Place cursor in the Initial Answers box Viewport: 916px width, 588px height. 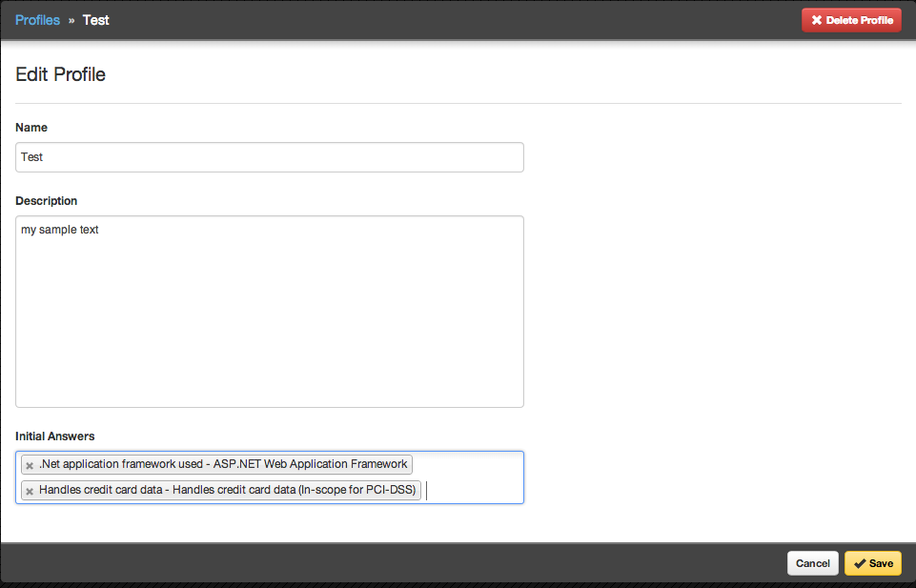point(472,491)
